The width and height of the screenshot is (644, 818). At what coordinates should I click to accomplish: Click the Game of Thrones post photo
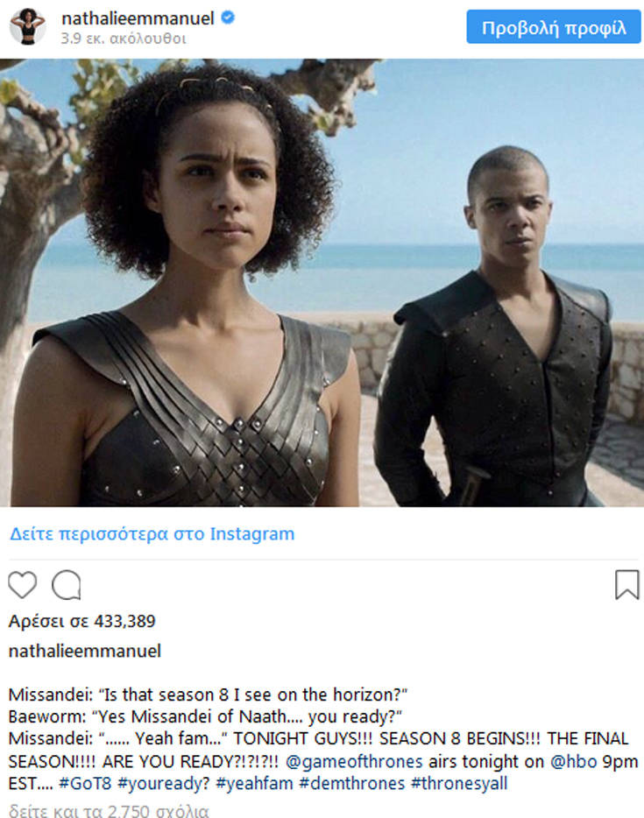click(x=322, y=283)
